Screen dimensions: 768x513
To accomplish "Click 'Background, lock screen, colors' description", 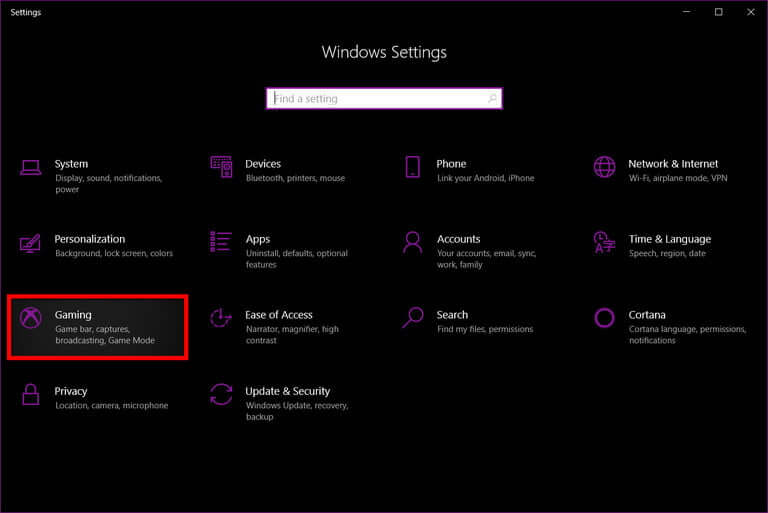I will (x=114, y=253).
